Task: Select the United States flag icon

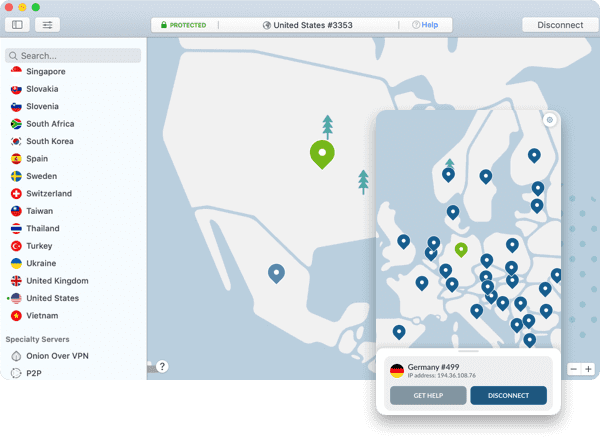Action: tap(16, 298)
